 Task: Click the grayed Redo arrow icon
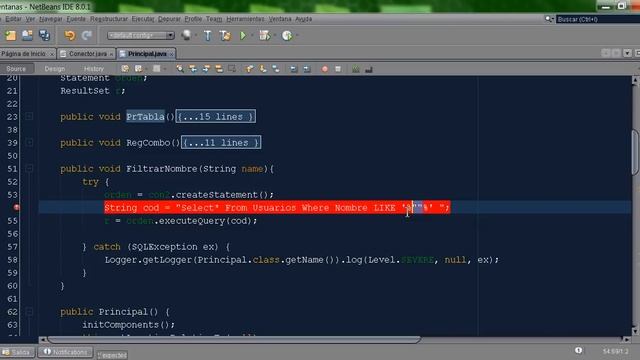coord(87,36)
